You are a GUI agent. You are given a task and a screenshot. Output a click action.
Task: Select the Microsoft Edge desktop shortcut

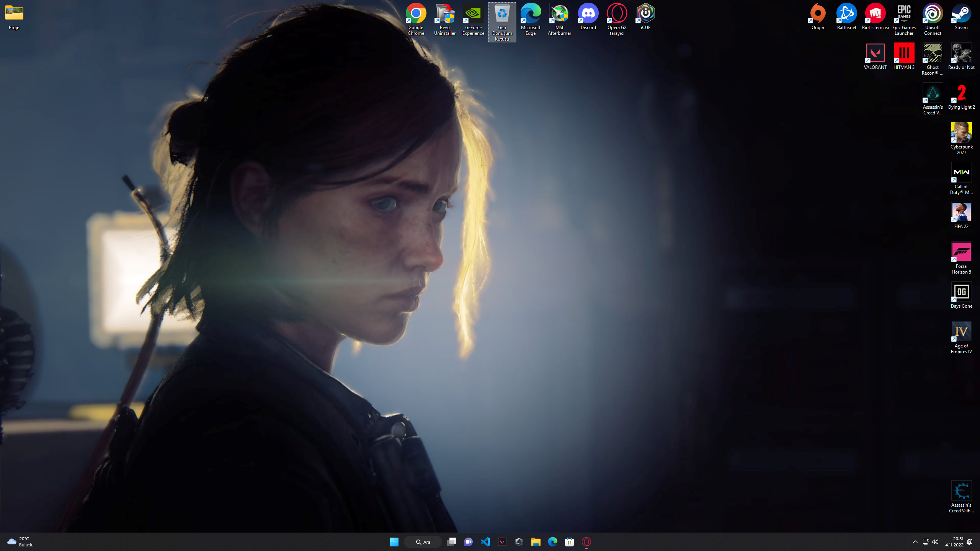[x=531, y=20]
